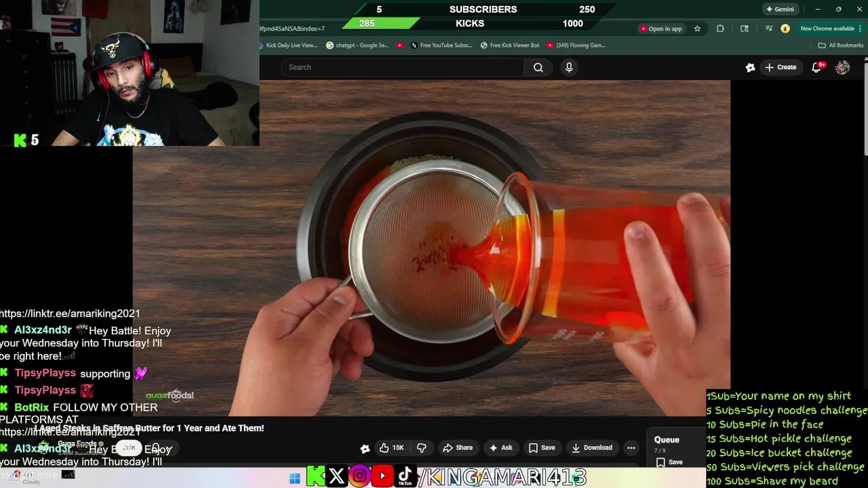The height and width of the screenshot is (488, 868).
Task: Open the YouTube Create button
Action: (781, 67)
